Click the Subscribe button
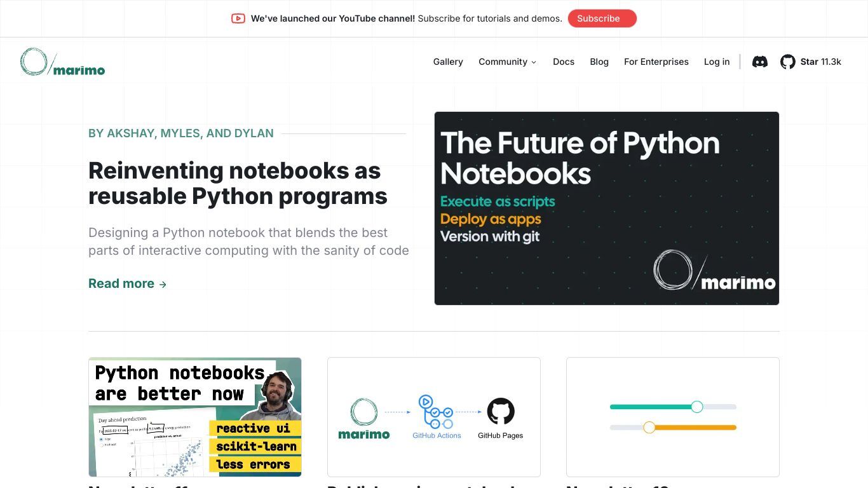The image size is (868, 488). coord(602,18)
